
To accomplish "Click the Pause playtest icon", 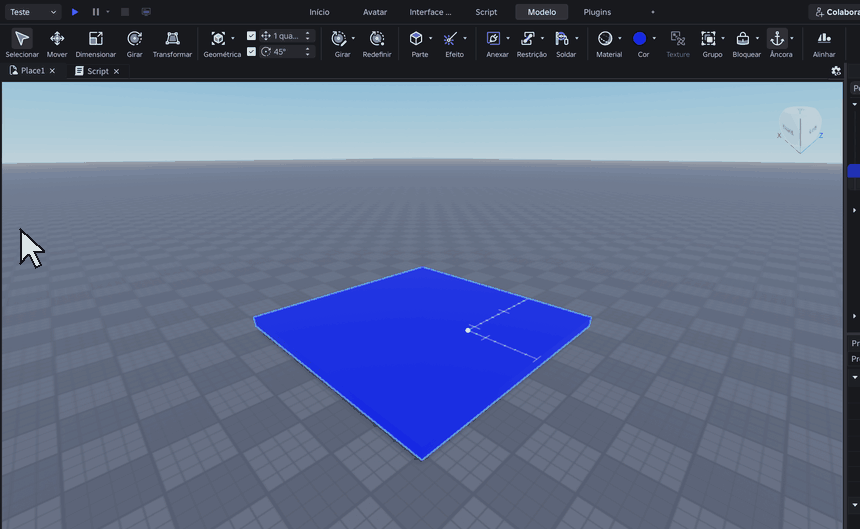I will pyautogui.click(x=95, y=12).
